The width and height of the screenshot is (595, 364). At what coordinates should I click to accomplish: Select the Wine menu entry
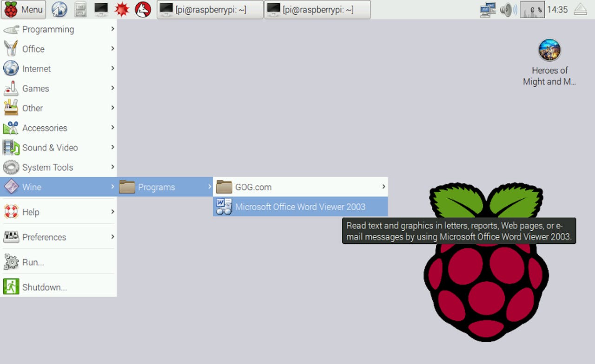tap(59, 187)
